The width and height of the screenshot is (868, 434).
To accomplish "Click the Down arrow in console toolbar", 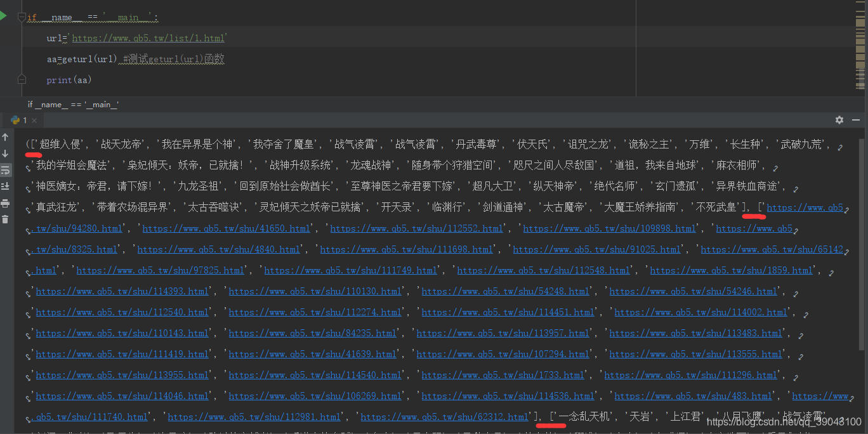I will tap(5, 154).
